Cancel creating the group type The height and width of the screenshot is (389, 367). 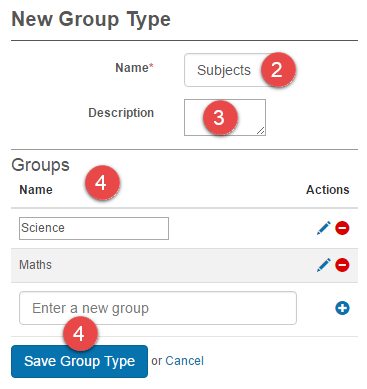pyautogui.click(x=184, y=361)
